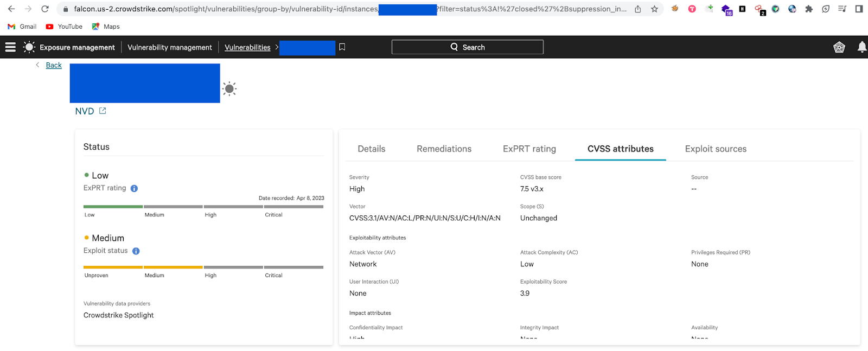Click the Exploitability Score value 3.9

coord(525,293)
